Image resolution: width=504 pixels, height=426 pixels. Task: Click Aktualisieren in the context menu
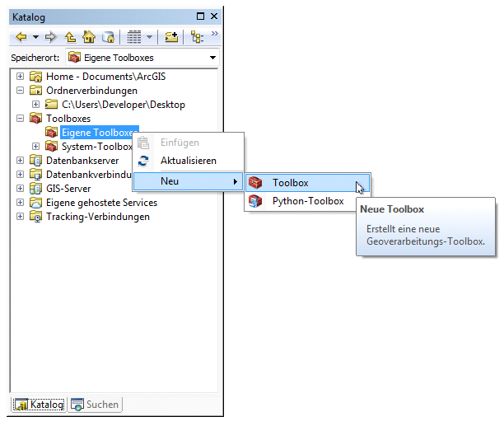(x=188, y=161)
